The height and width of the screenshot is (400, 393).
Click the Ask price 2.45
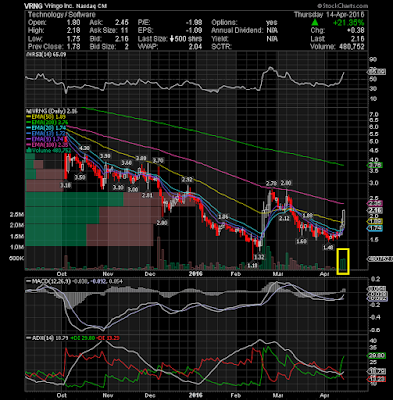point(122,23)
